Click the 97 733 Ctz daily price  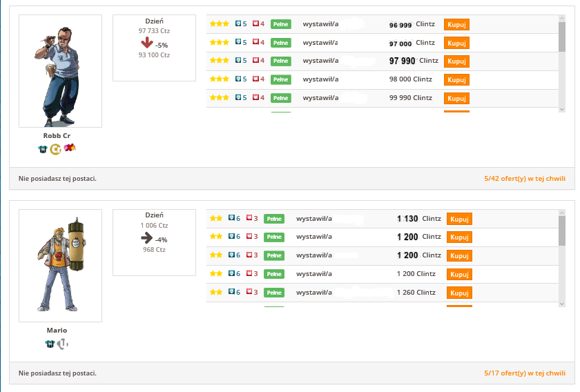tap(154, 30)
